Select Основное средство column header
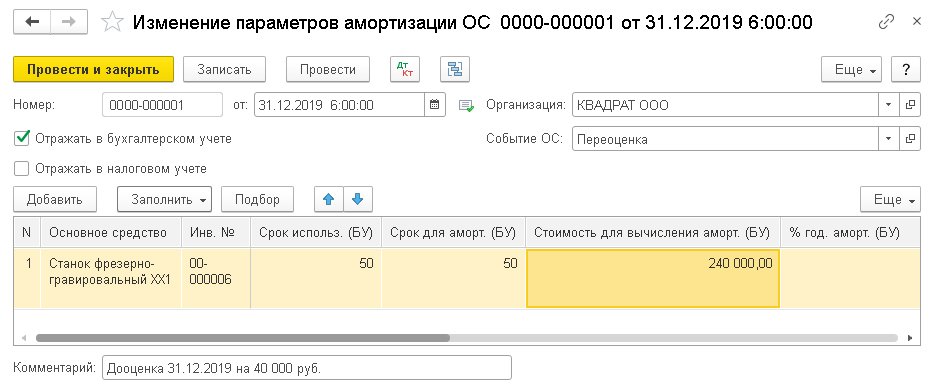This screenshot has width=935, height=389. click(112, 232)
